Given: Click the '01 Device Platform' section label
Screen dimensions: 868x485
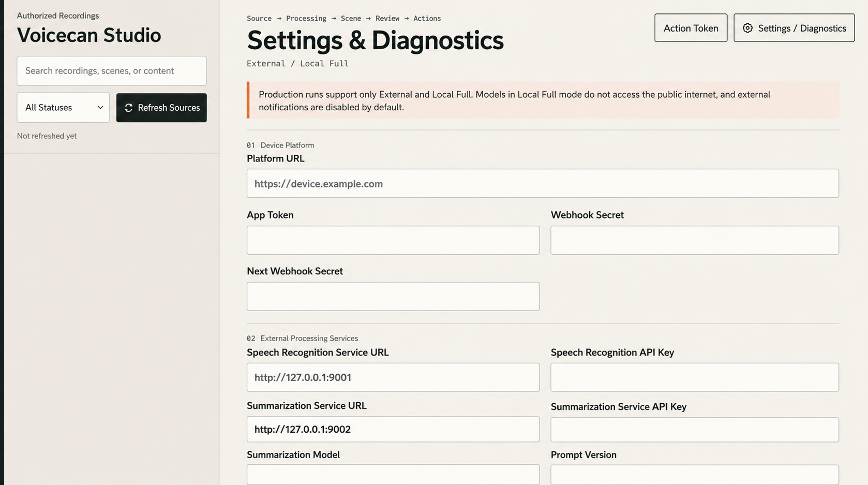Looking at the screenshot, I should point(280,145).
